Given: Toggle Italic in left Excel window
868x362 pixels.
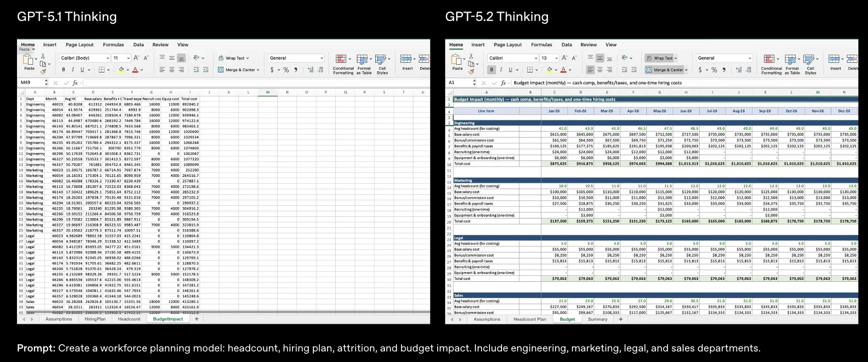Looking at the screenshot, I should coord(72,70).
